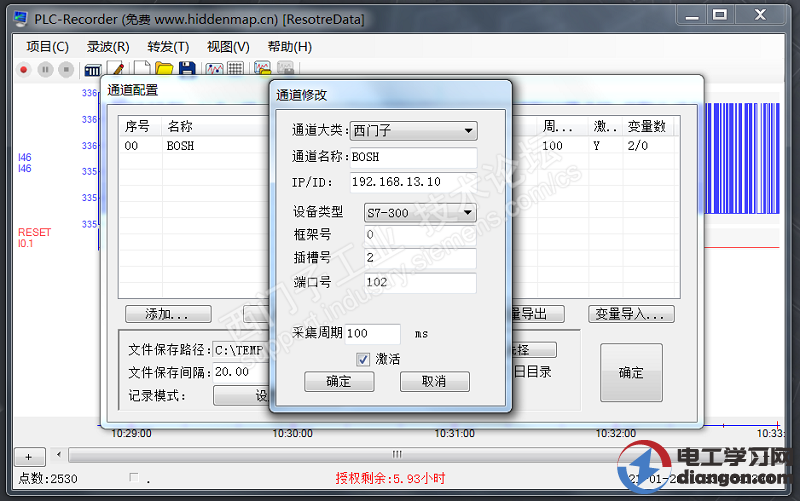
Task: Click horizontal scrollbar left arrow
Action: [59, 454]
